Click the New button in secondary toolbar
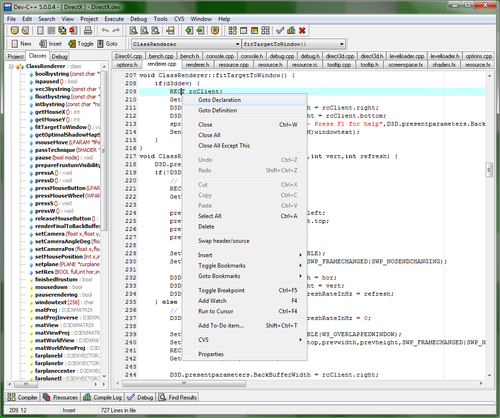The width and height of the screenshot is (500, 418). 21,44
